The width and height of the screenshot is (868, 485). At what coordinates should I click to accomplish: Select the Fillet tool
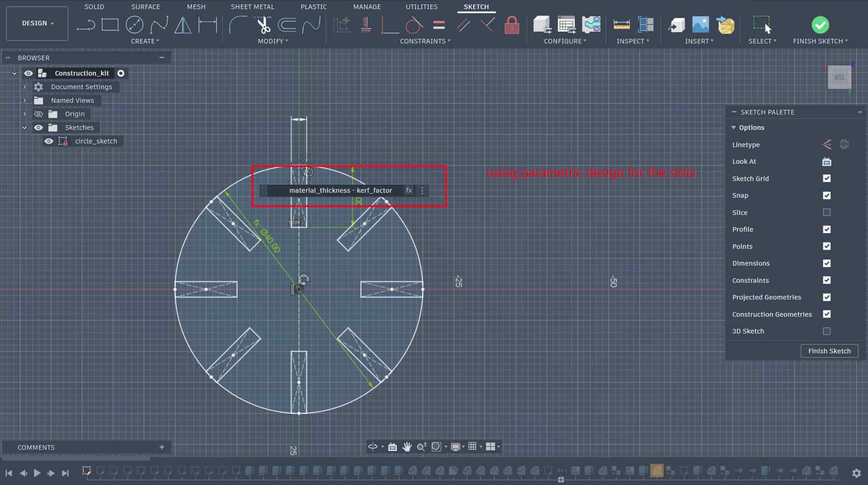pos(238,24)
